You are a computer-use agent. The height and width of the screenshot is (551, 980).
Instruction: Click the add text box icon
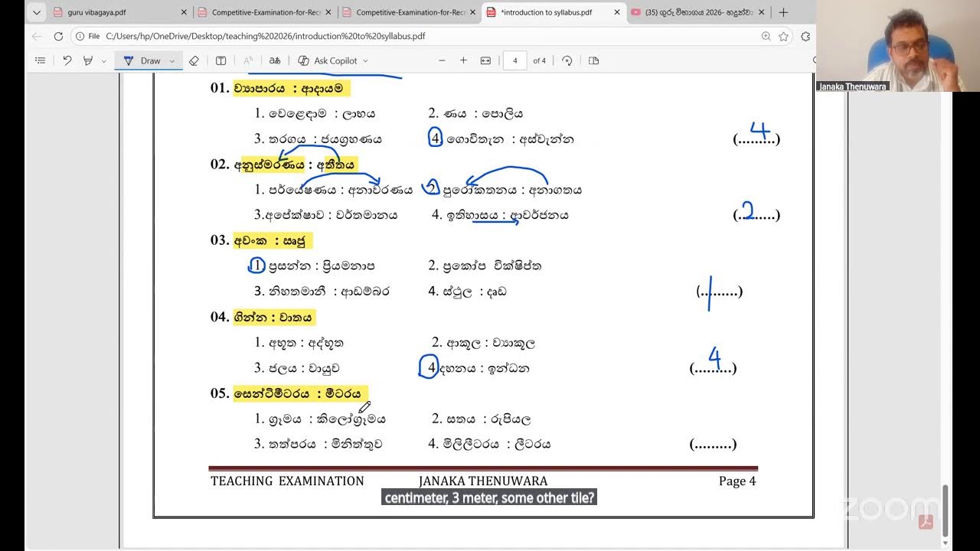tap(220, 60)
